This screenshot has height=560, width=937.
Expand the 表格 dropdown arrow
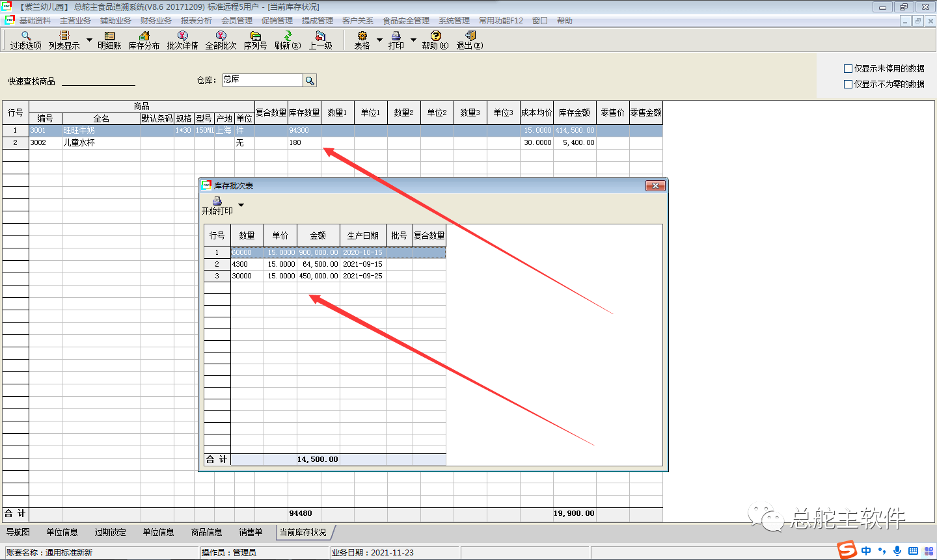coord(379,40)
